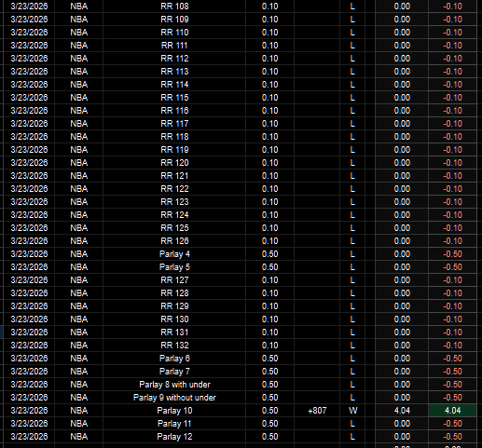Select the RR 123 bet name cell

[x=174, y=202]
